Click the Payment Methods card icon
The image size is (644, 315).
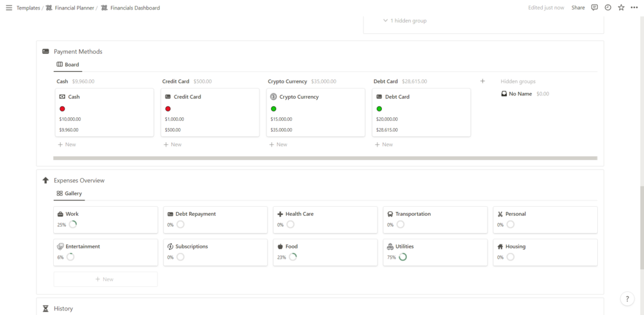pyautogui.click(x=45, y=51)
